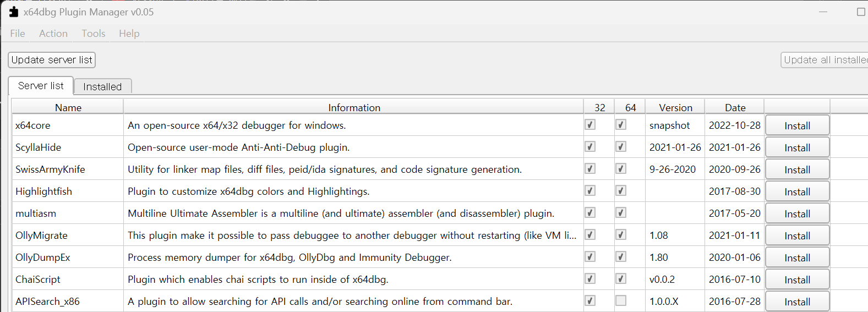Select the SwissArmyKnife name cell

click(68, 169)
